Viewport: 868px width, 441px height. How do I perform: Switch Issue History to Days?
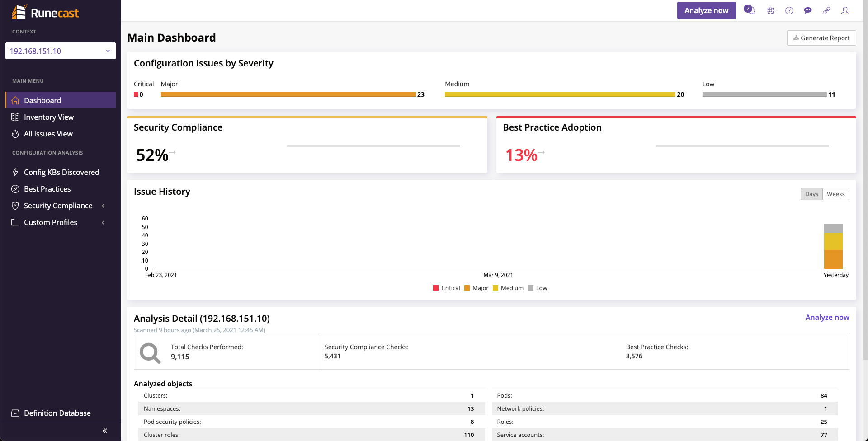(x=811, y=194)
